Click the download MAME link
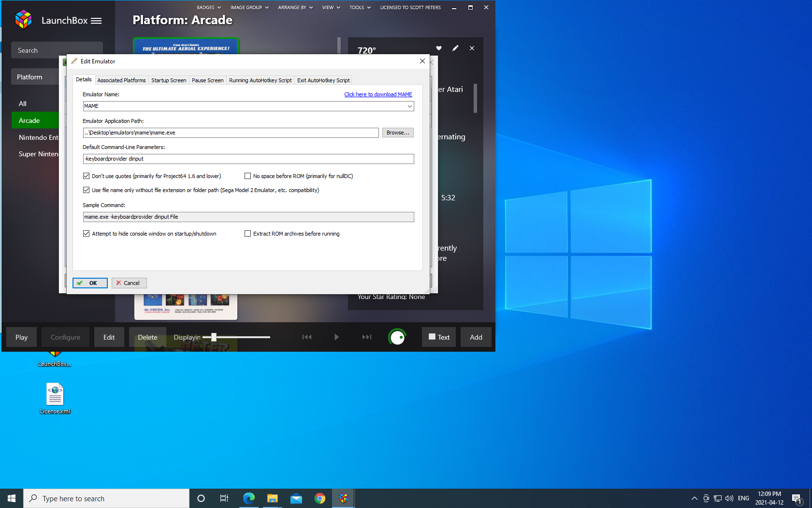The image size is (812, 508). pyautogui.click(x=378, y=94)
